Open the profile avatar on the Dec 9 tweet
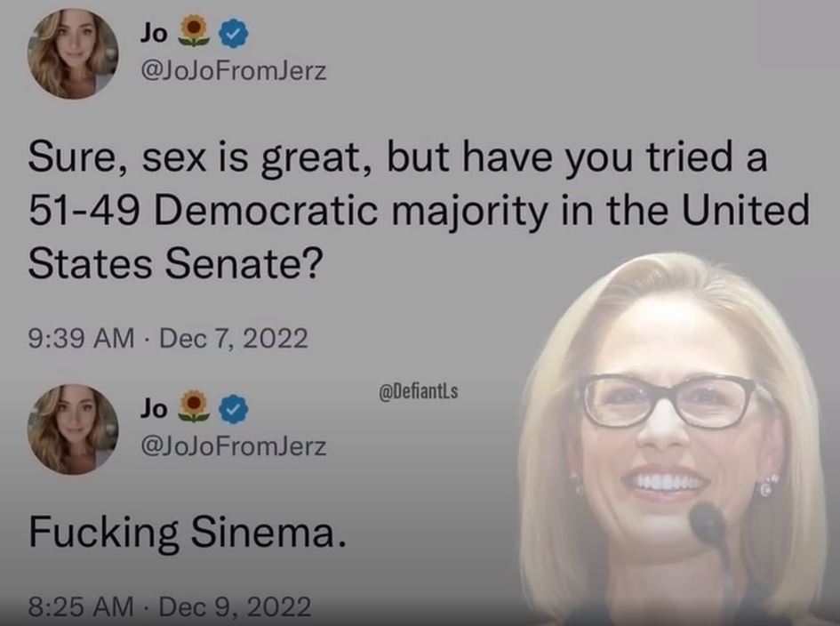Viewport: 840px width, 626px height. pos(73,429)
